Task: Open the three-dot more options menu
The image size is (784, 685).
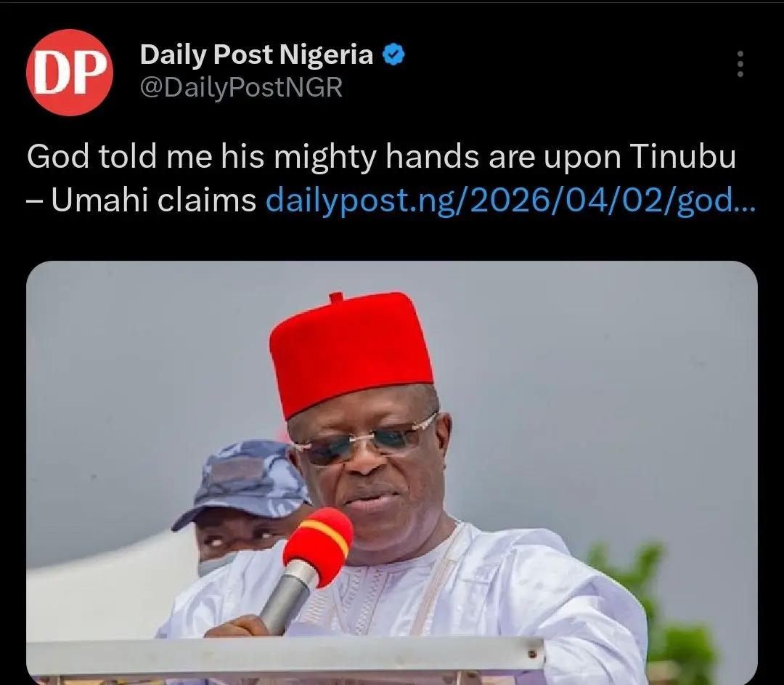Action: tap(740, 64)
